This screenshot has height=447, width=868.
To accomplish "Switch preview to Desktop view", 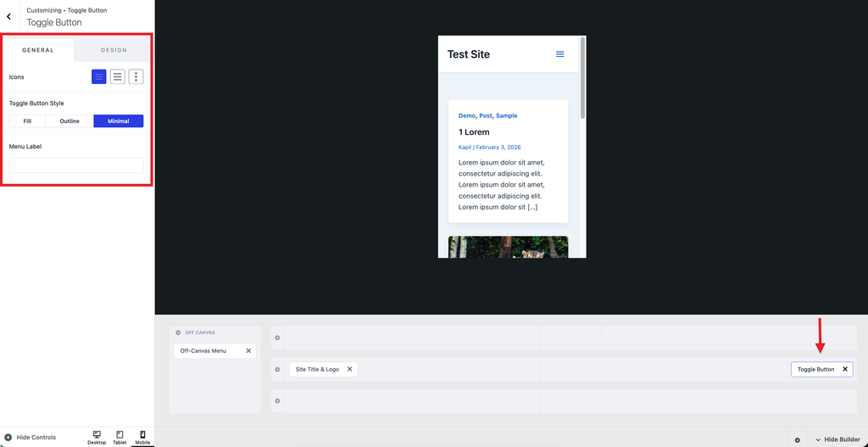I will click(x=97, y=438).
